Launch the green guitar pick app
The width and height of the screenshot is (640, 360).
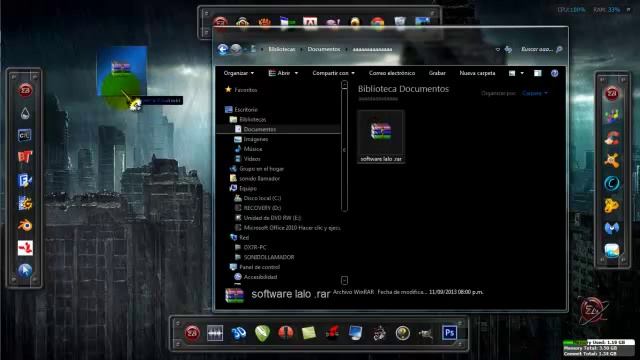[262, 333]
